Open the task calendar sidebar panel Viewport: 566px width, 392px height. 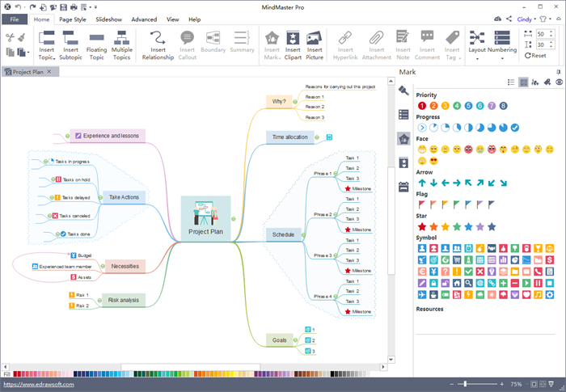click(403, 187)
